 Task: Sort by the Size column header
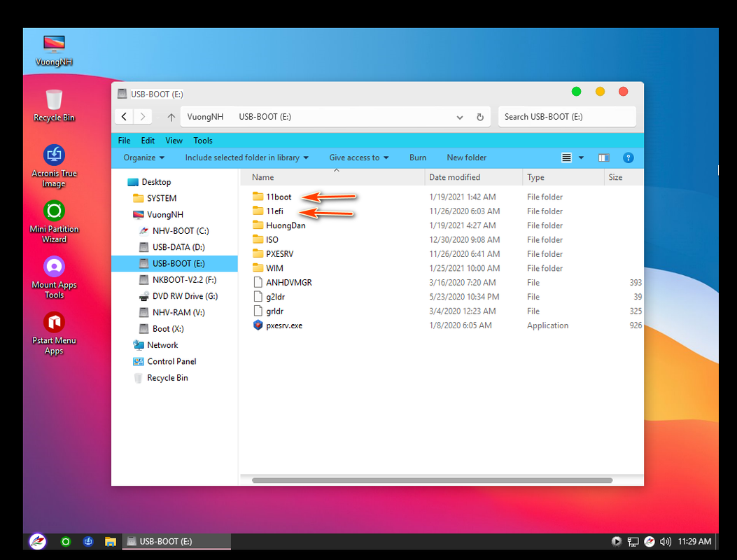click(623, 177)
